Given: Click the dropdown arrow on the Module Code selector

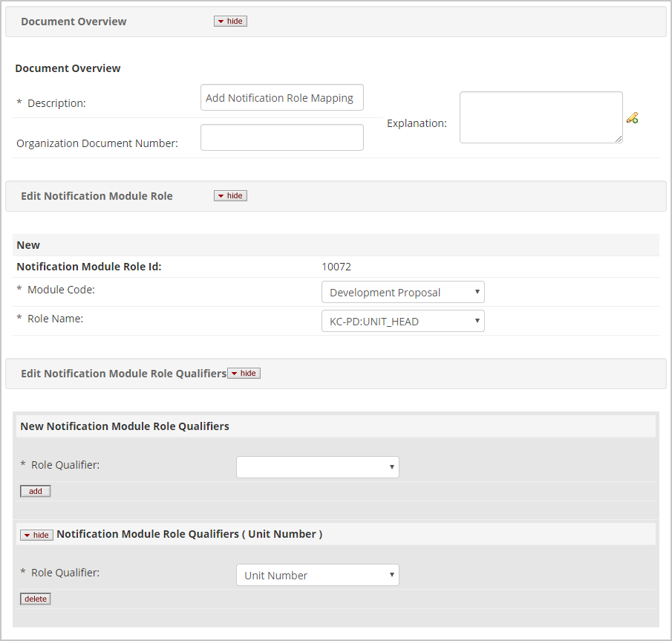Looking at the screenshot, I should click(x=477, y=292).
